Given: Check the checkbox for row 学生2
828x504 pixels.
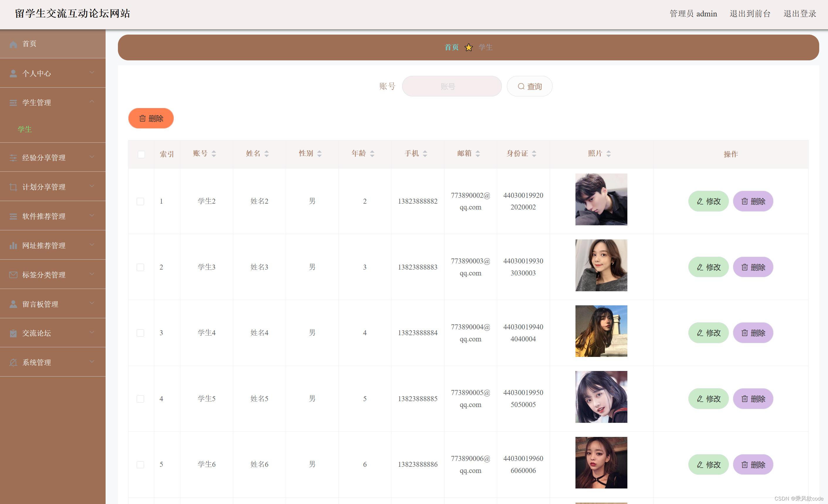Looking at the screenshot, I should tap(140, 202).
